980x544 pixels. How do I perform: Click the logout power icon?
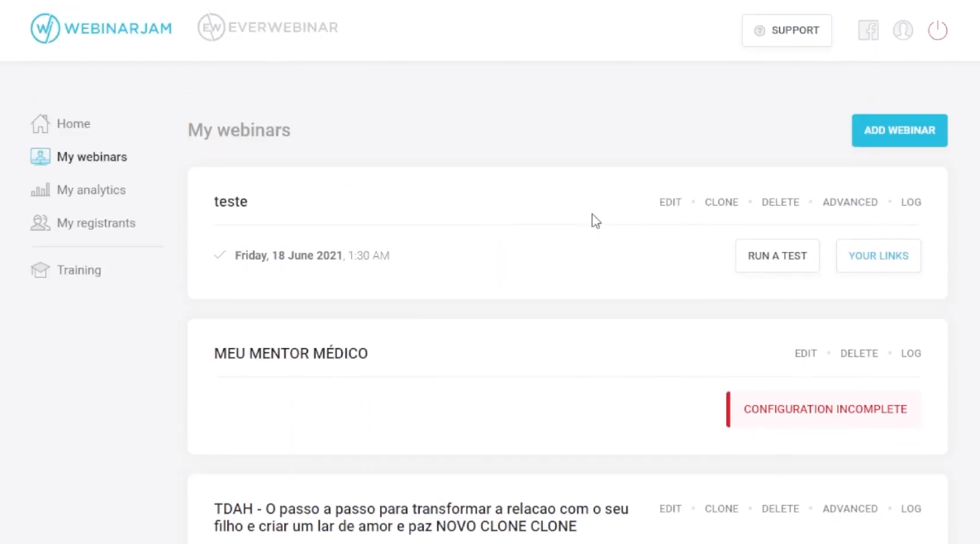point(938,30)
